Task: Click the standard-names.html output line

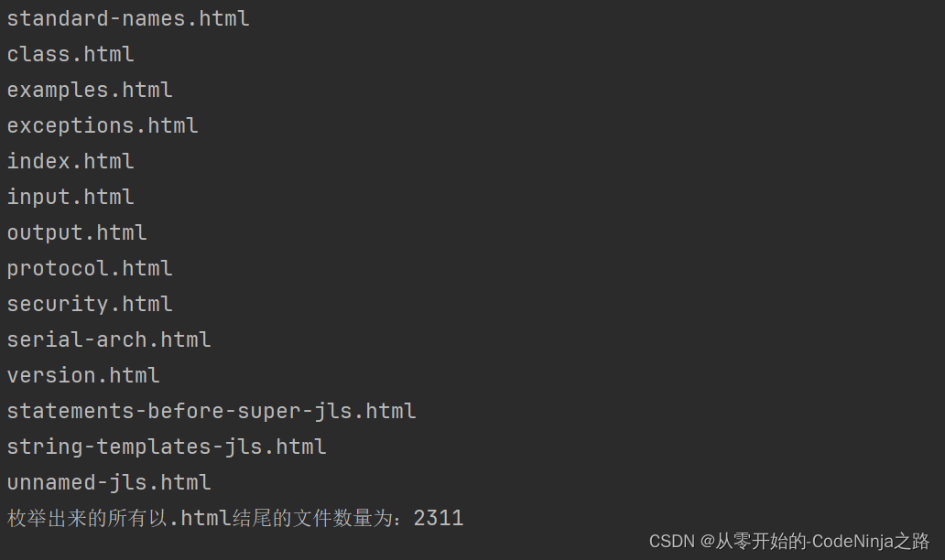Action: [128, 19]
